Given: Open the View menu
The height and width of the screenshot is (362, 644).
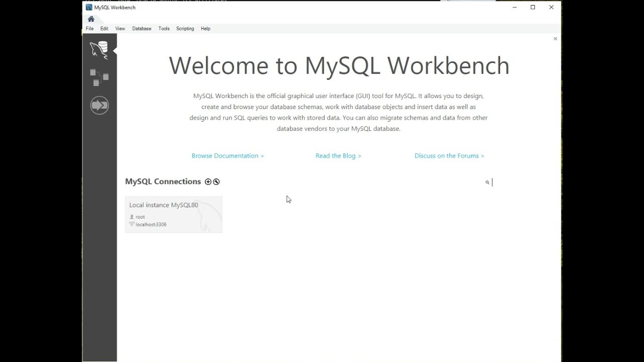Looking at the screenshot, I should (x=120, y=29).
